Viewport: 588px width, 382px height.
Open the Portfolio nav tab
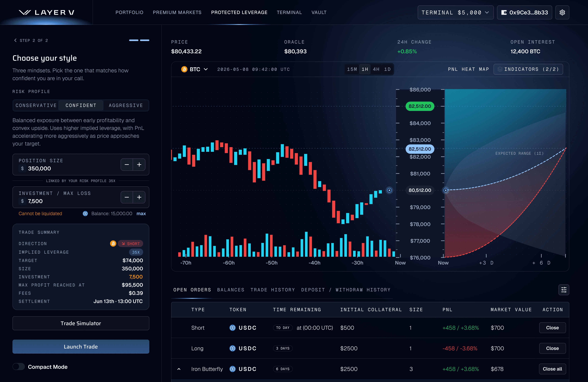[129, 12]
